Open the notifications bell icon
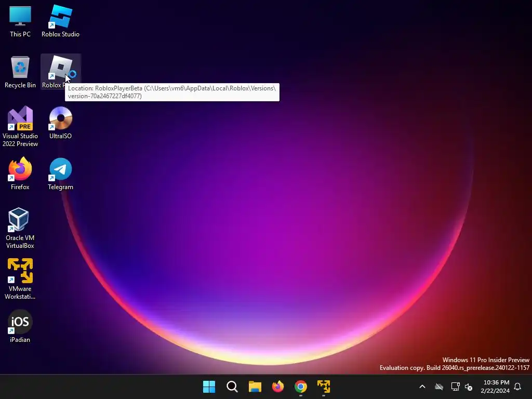The height and width of the screenshot is (399, 532). coord(517,387)
